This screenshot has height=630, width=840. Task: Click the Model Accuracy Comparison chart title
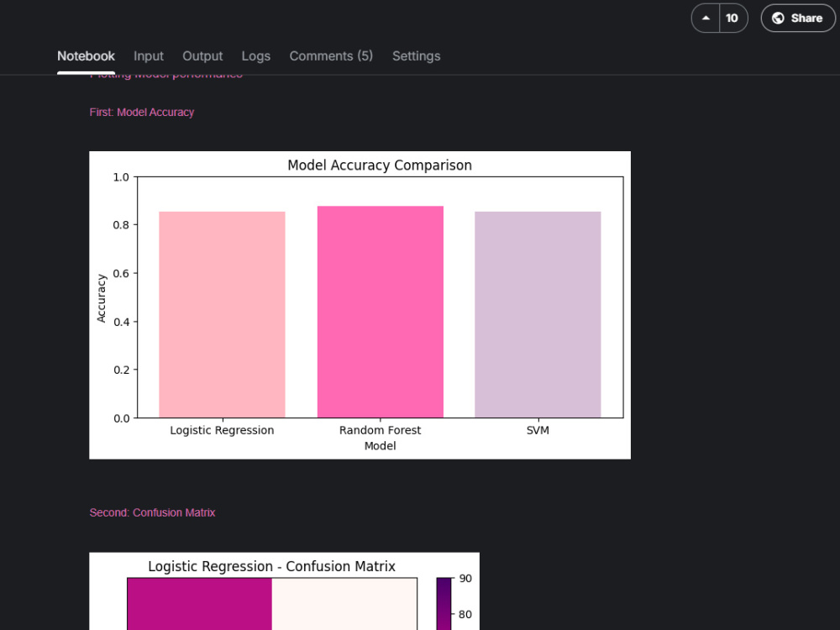coord(380,165)
